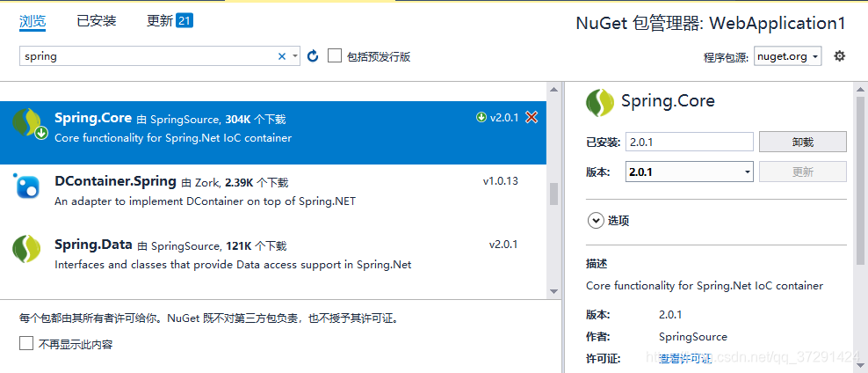Open NuGet package source settings gear
868x373 pixels.
click(x=840, y=56)
